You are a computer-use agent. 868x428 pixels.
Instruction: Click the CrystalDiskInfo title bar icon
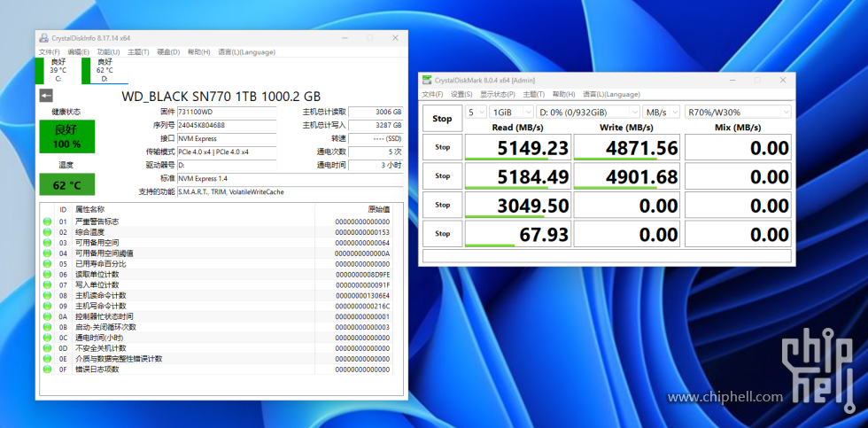point(44,38)
